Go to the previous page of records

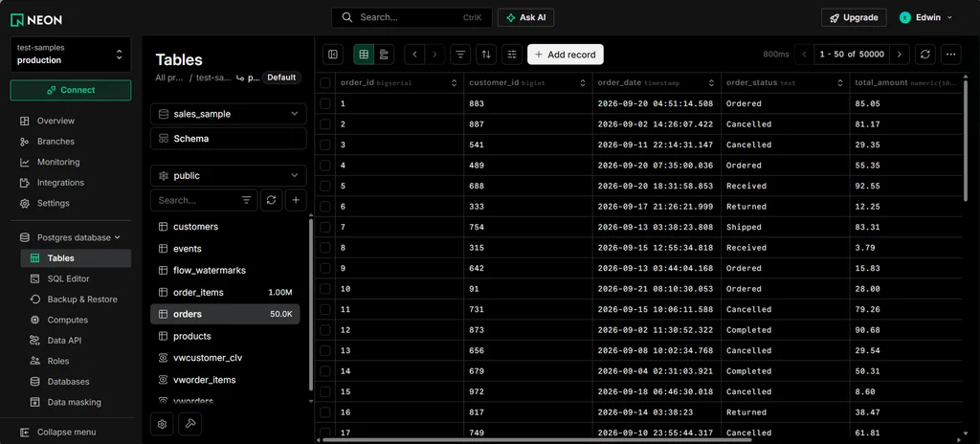[804, 55]
